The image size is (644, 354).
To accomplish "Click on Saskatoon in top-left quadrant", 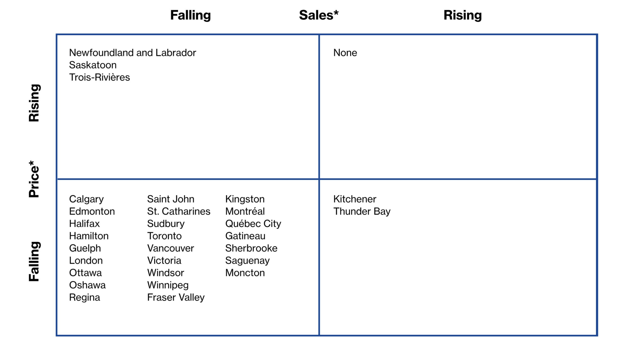I will click(93, 65).
